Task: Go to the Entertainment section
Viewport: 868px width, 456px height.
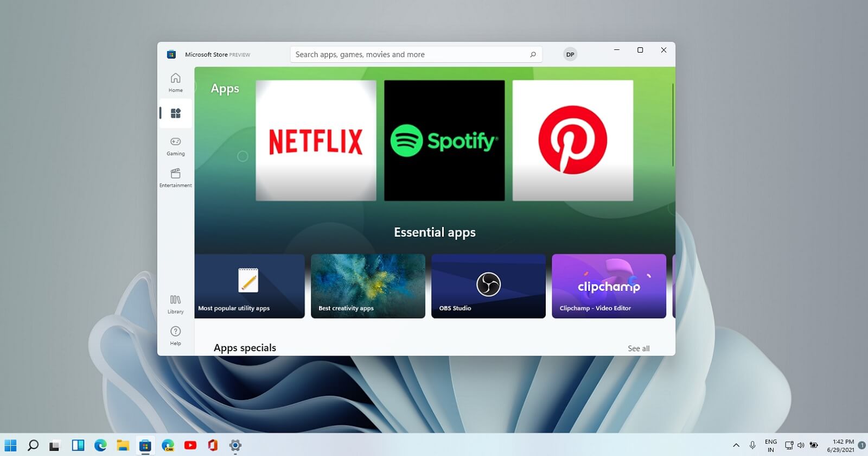Action: click(x=175, y=178)
